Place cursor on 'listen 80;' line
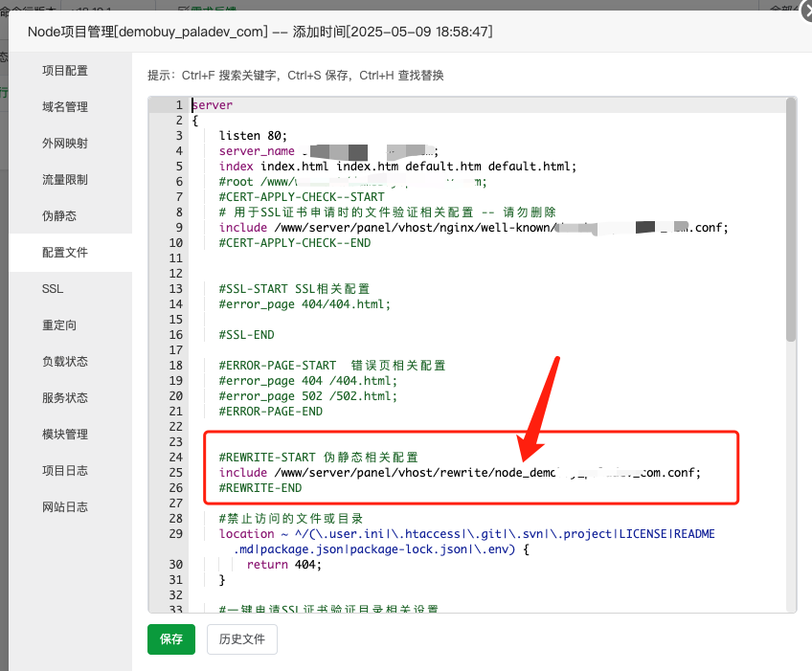Image resolution: width=812 pixels, height=671 pixels. (253, 136)
